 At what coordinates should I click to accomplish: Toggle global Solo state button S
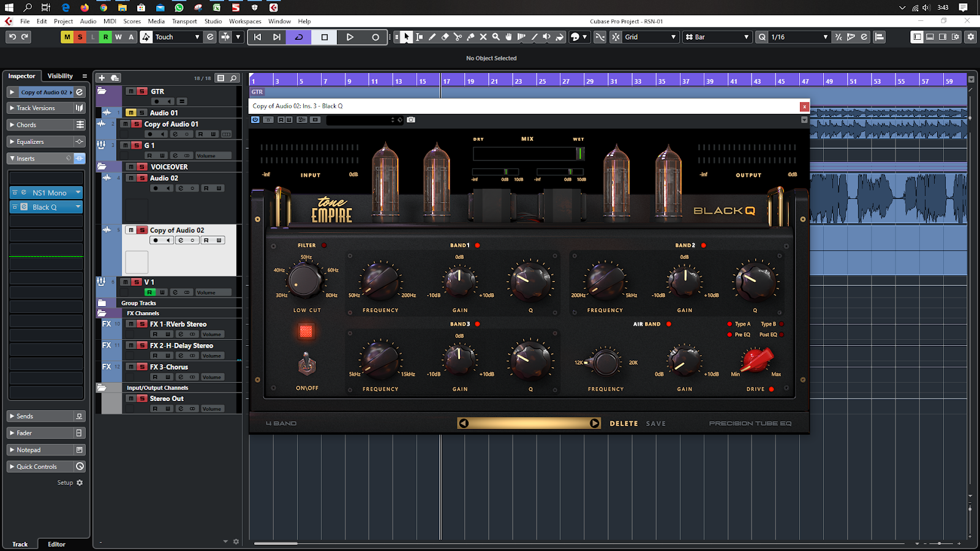(80, 37)
